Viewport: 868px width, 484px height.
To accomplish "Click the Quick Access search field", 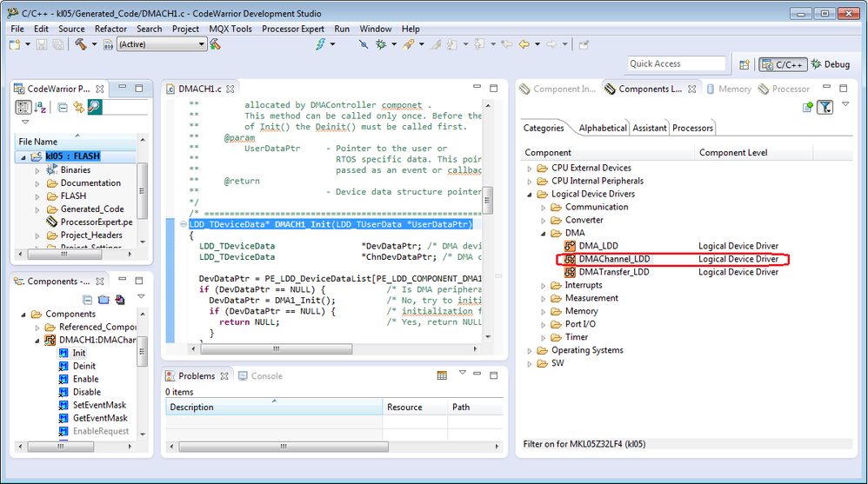I will [x=676, y=63].
